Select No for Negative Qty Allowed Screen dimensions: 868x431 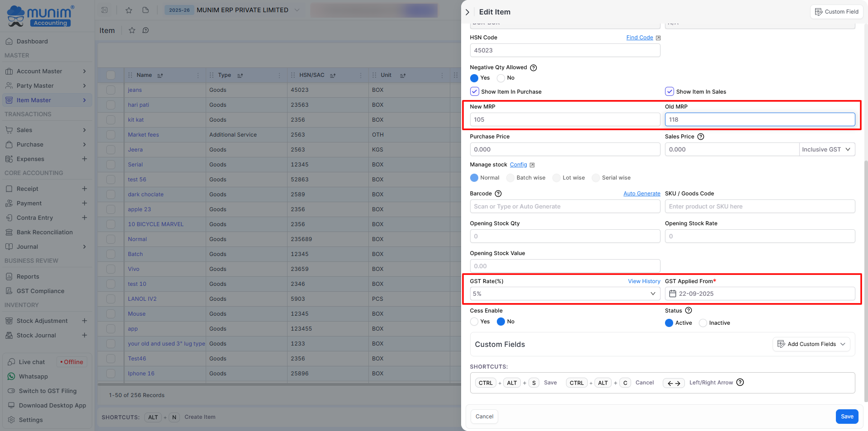point(501,78)
